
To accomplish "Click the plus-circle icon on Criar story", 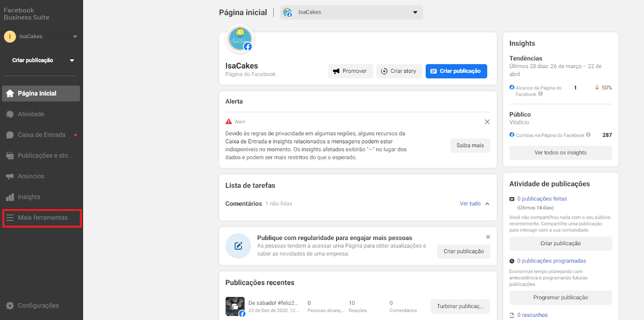I will click(x=384, y=71).
